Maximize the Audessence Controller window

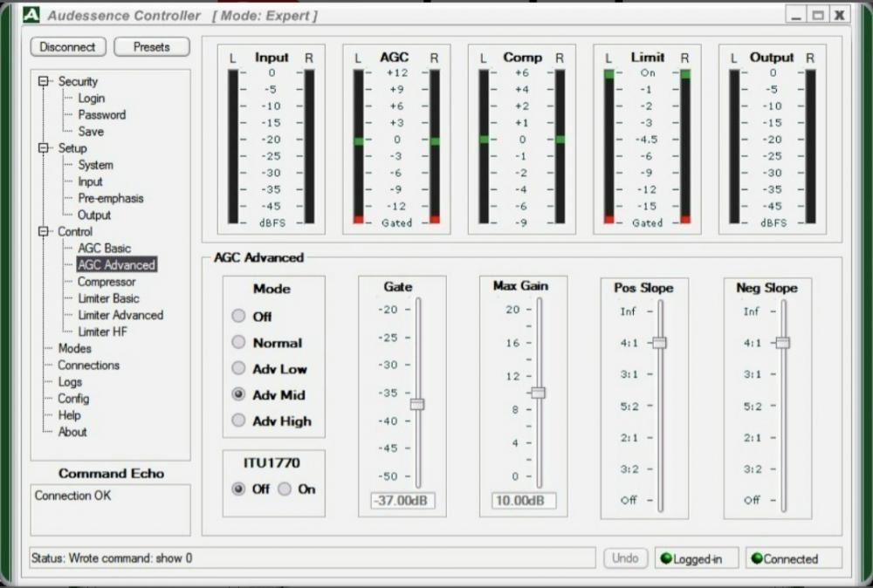coord(818,15)
